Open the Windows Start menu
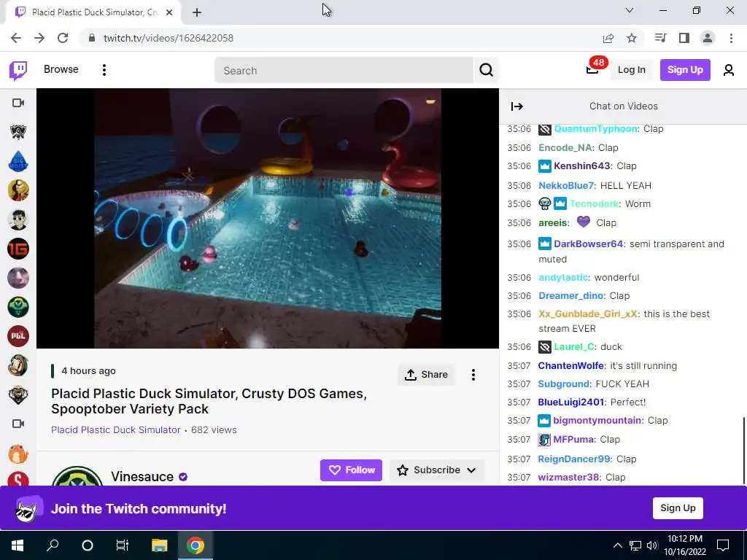 click(18, 545)
